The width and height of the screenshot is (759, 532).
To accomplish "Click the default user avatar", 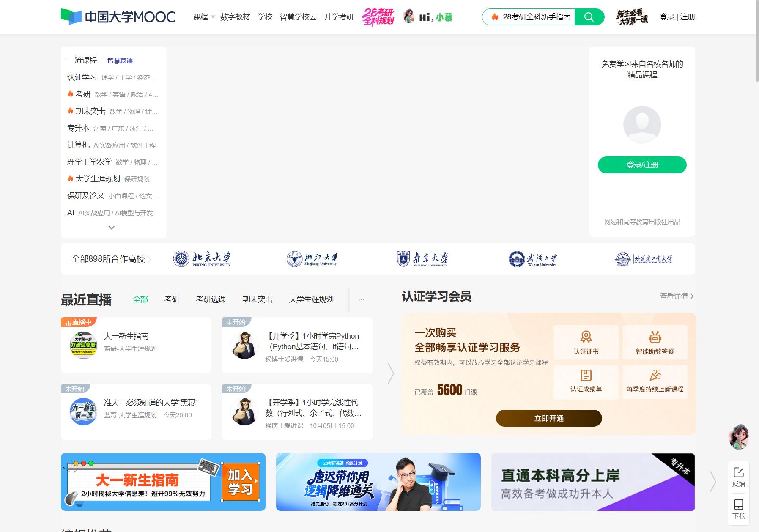I will pos(642,125).
